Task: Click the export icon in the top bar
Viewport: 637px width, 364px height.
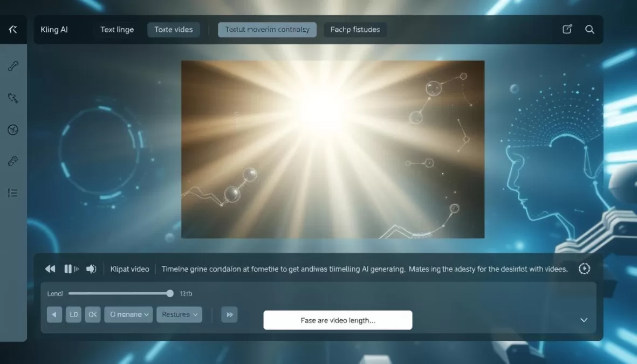Action: [567, 30]
